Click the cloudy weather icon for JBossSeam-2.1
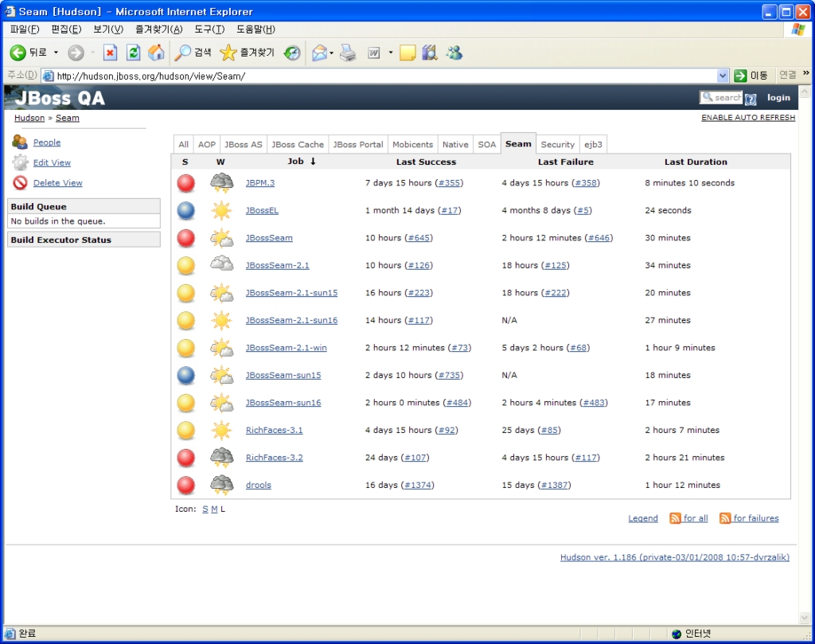The width and height of the screenshot is (815, 644). [222, 264]
